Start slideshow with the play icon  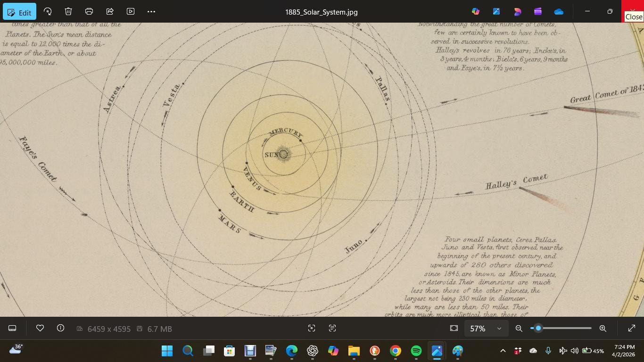click(131, 11)
